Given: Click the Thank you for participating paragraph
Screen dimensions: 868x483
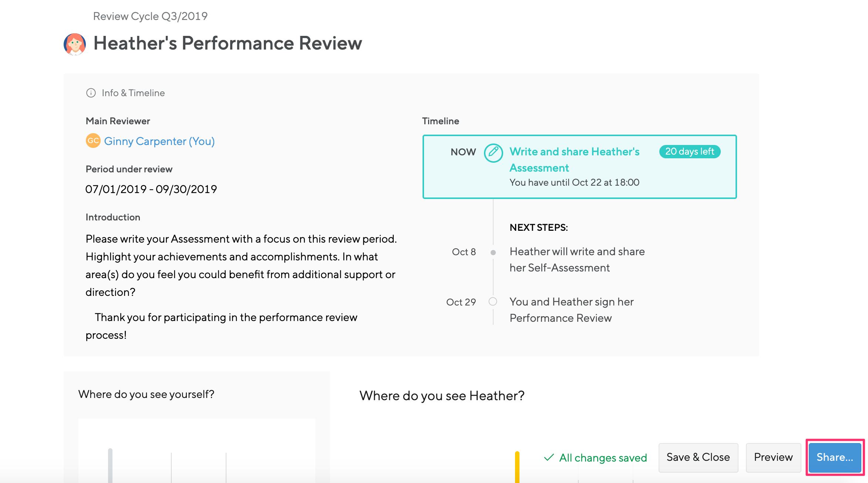Looking at the screenshot, I should pyautogui.click(x=221, y=326).
